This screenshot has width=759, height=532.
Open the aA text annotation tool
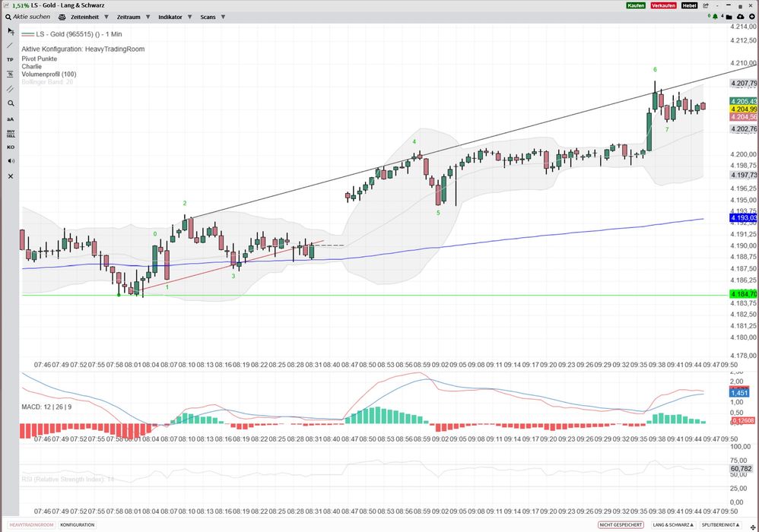click(x=10, y=119)
